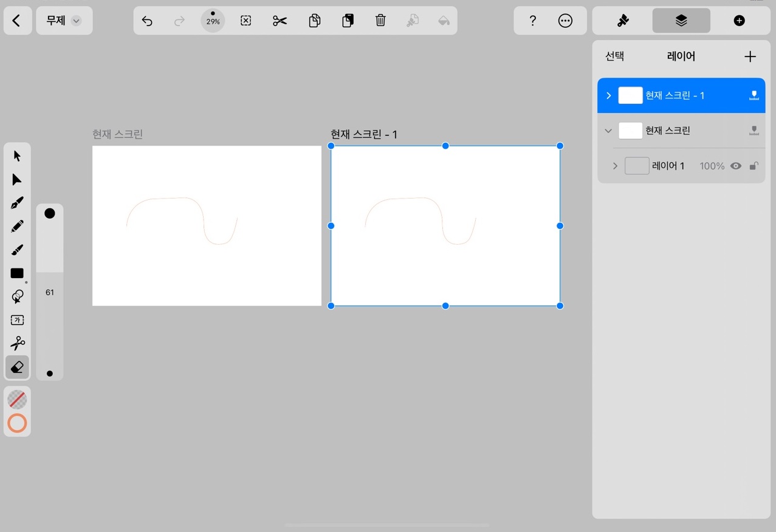Viewport: 776px width, 532px height.
Task: Click the deselect all icon
Action: [246, 21]
